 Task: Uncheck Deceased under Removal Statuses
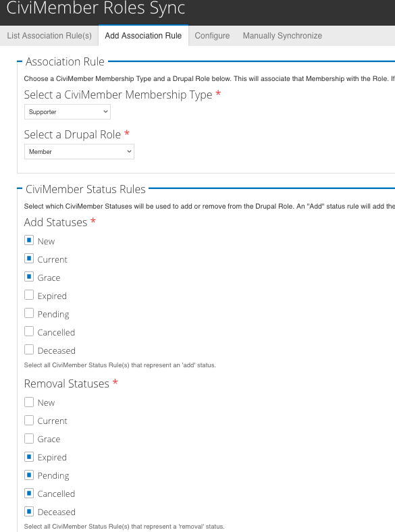tap(29, 511)
